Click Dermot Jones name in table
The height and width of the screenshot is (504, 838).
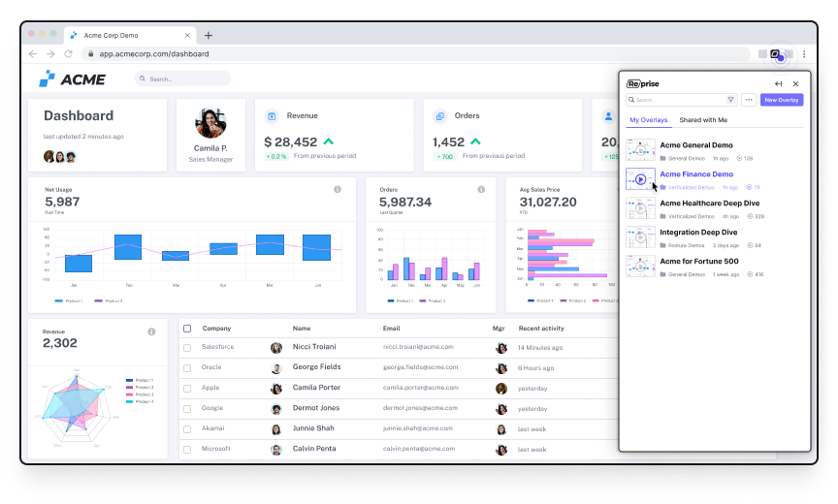316,408
